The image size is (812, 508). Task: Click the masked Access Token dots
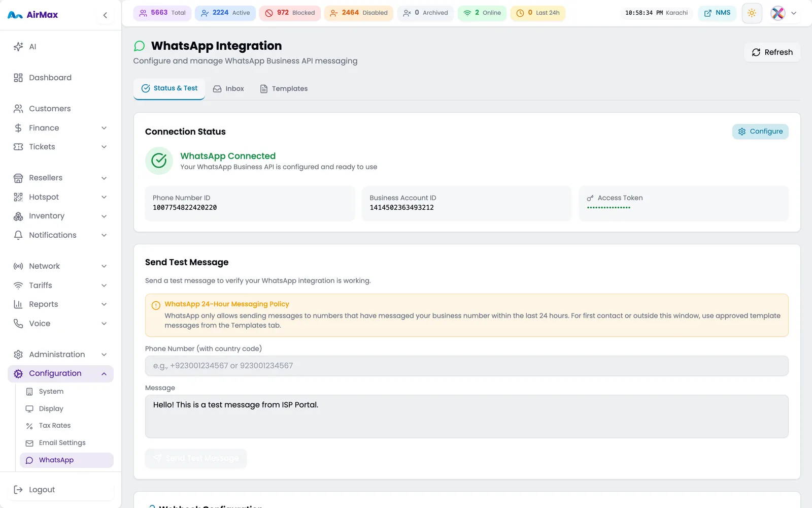click(x=608, y=208)
